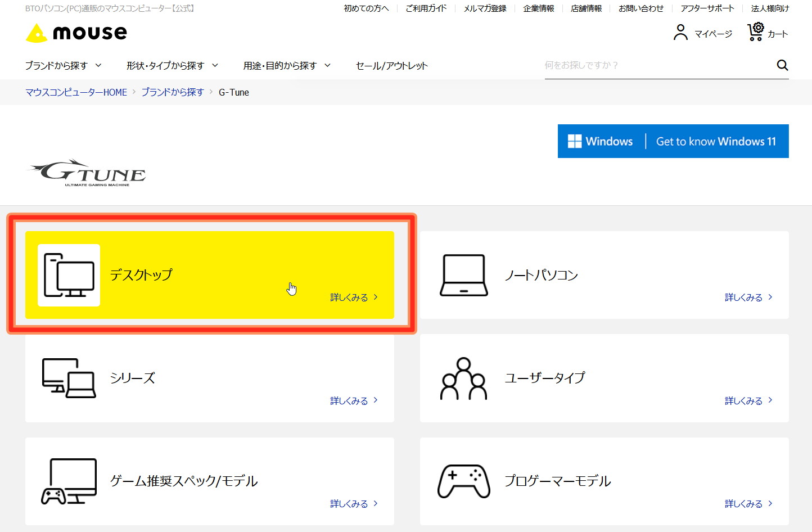
Task: Click the search magnifier icon
Action: pos(782,65)
